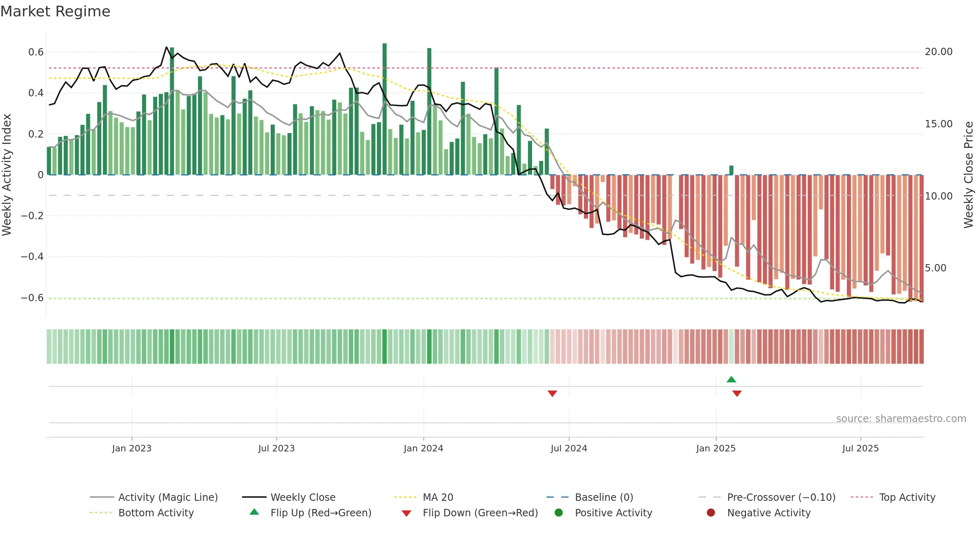
Task: Click green Flip Up triangle legend icon
Action: click(x=254, y=512)
